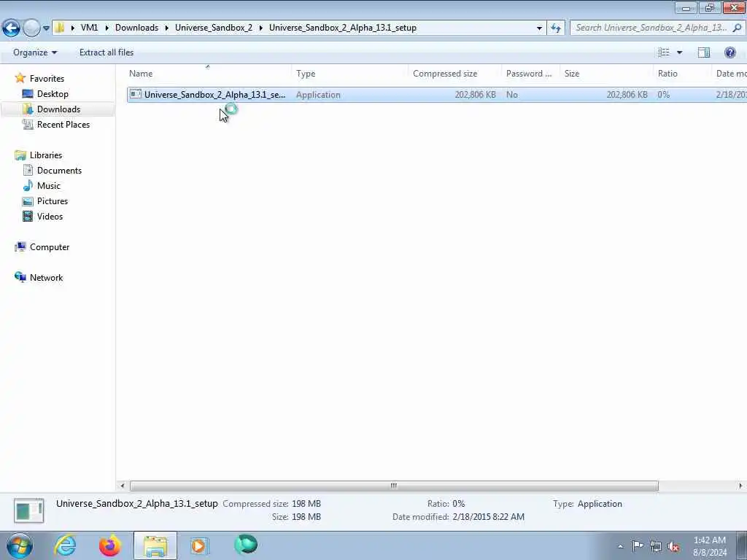Click Universe_Sandbox_2_Alpha_13.1_setup breadcrumb
This screenshot has height=560, width=747.
point(343,28)
